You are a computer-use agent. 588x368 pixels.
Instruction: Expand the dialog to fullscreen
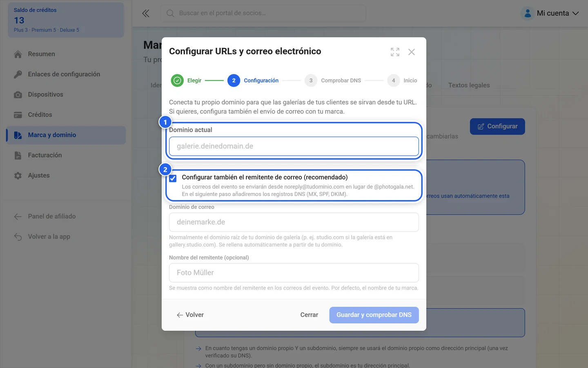395,52
